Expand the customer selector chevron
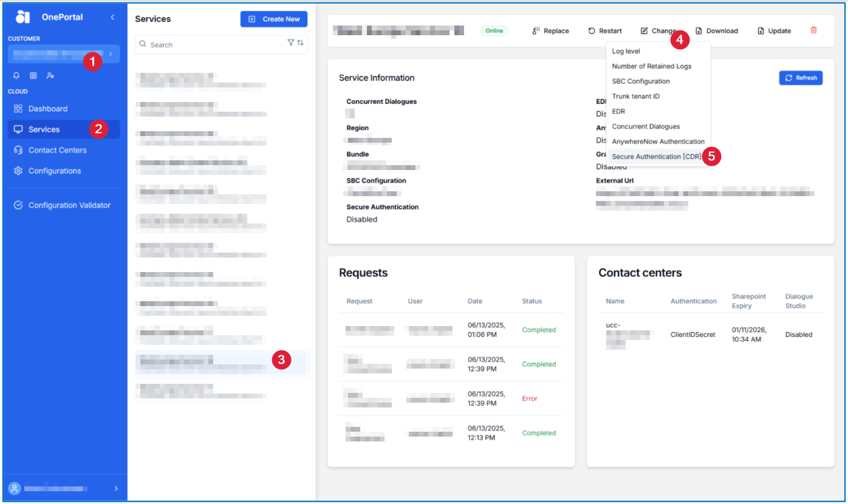This screenshot has height=504, width=848. (111, 54)
